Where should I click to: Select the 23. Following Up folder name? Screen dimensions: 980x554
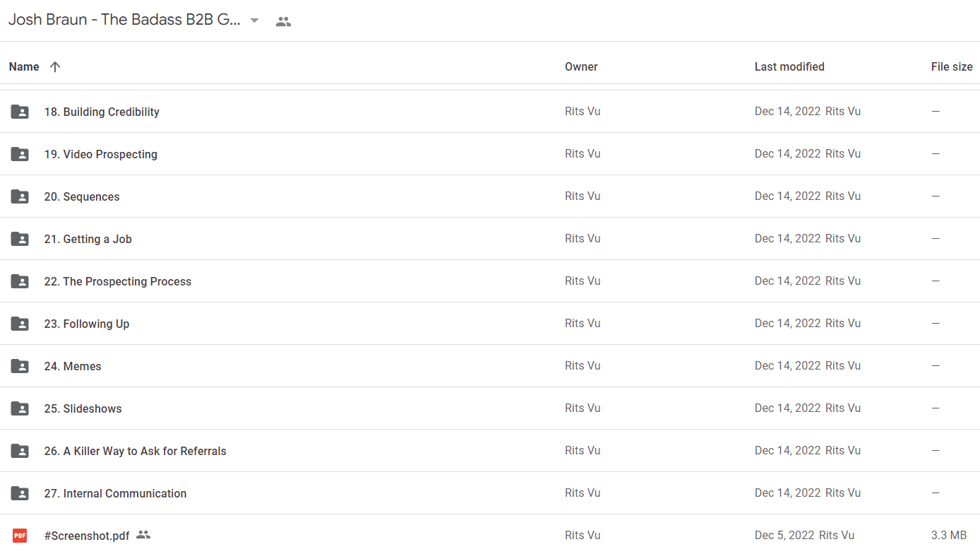coord(87,324)
